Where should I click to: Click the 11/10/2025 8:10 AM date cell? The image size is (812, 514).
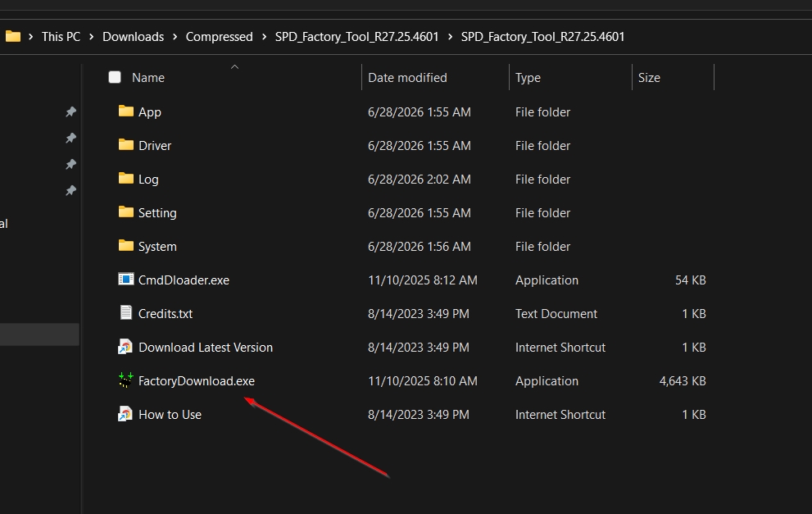(423, 381)
